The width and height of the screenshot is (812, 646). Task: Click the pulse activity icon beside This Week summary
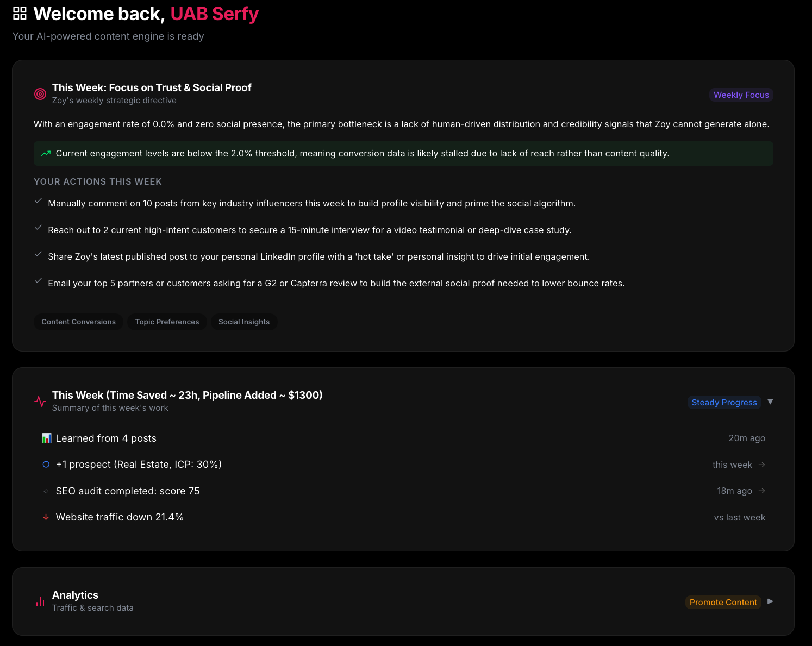[40, 401]
